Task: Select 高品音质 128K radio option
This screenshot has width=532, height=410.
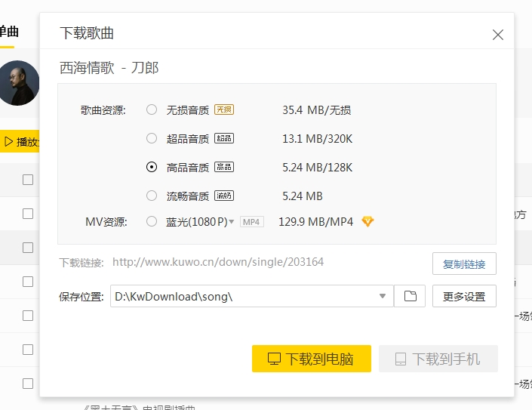Action: pos(152,167)
